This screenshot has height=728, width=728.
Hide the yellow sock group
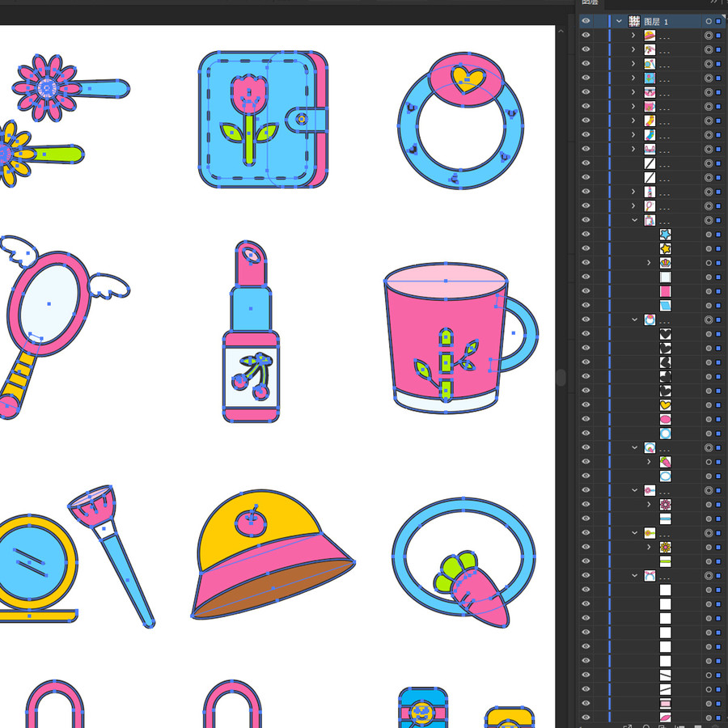coord(586,121)
